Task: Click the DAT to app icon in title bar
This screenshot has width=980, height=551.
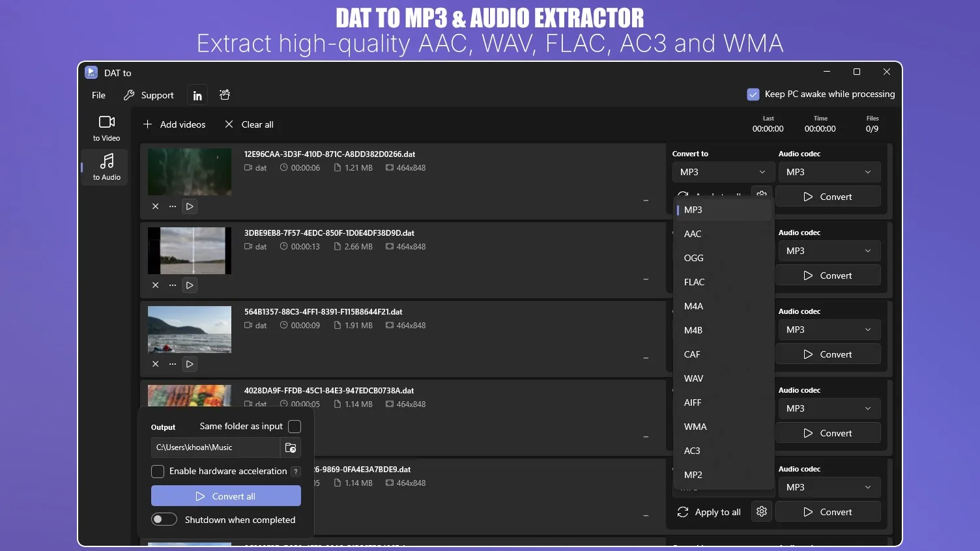Action: 91,72
